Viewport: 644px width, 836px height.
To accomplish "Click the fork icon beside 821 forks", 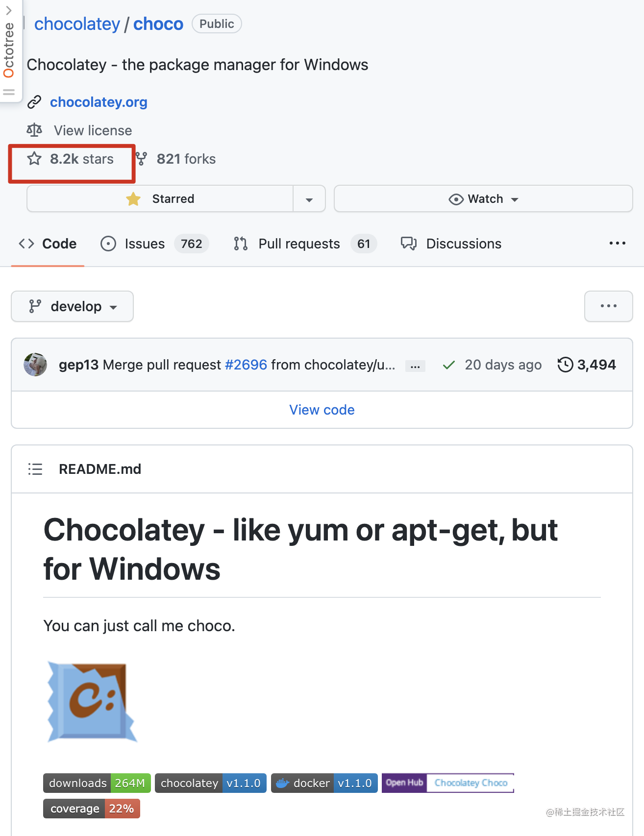I will tap(142, 159).
